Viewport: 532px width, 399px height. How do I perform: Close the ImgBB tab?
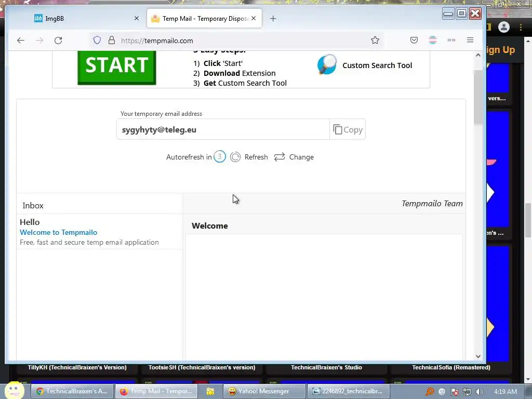pos(137,18)
